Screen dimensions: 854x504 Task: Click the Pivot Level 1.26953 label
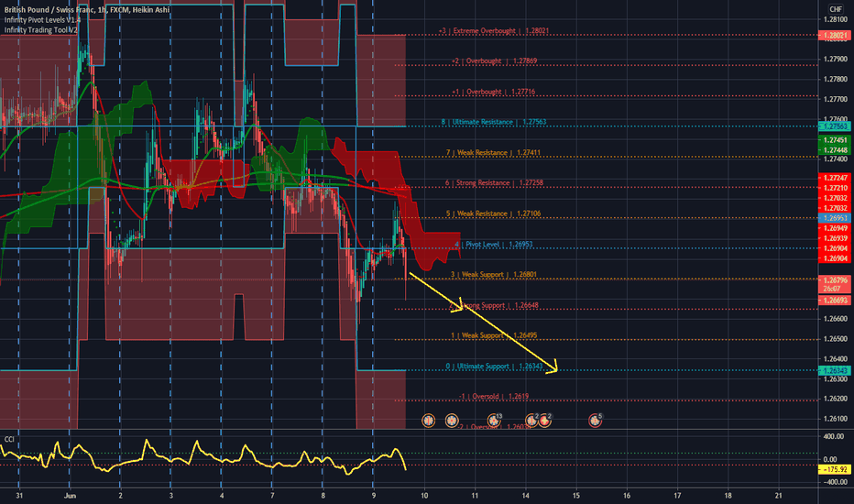(x=494, y=244)
